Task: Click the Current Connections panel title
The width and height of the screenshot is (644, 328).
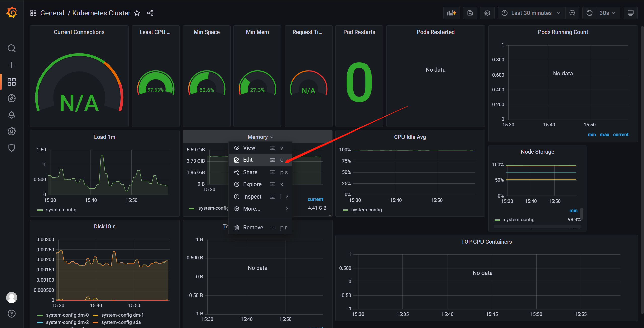Action: (x=79, y=32)
